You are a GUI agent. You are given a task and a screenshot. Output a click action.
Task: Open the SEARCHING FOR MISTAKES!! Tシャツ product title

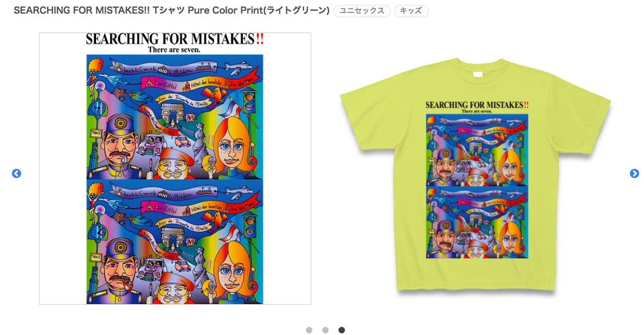pos(172,11)
